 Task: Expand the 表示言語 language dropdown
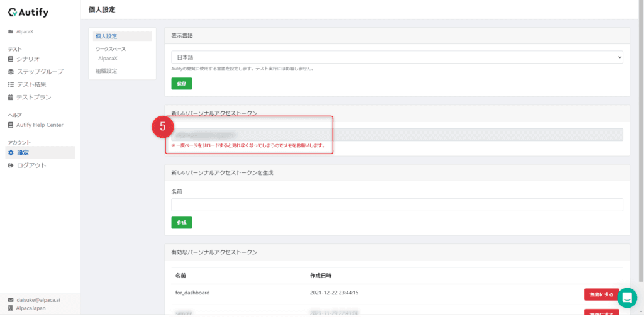(x=397, y=57)
